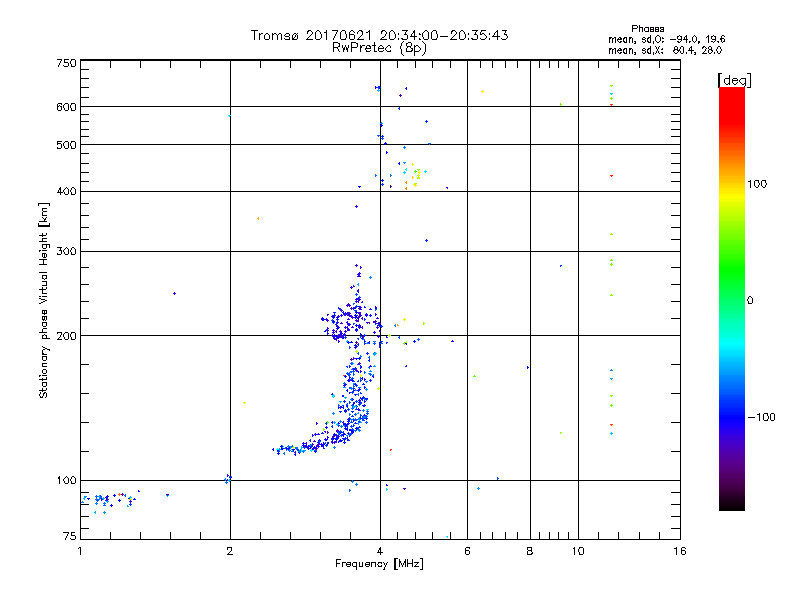The height and width of the screenshot is (600, 800).
Task: Click the Phases mean, sd,O statistics text
Action: coord(666,34)
